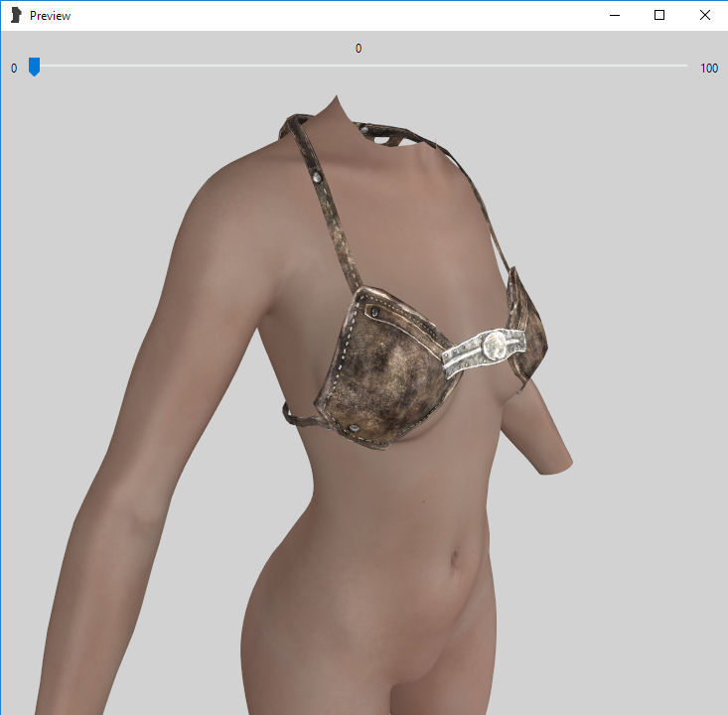Click the Preview window app icon
The image size is (728, 715).
click(x=16, y=15)
